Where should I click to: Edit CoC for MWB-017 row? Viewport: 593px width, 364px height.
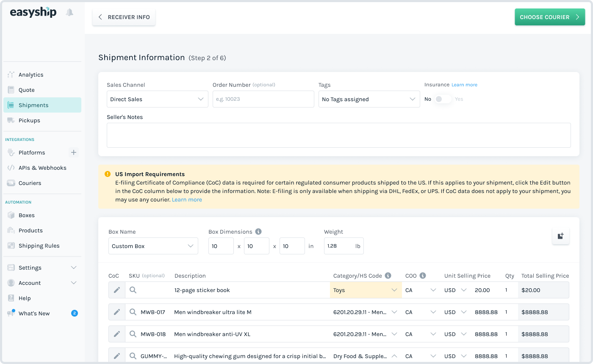[117, 312]
